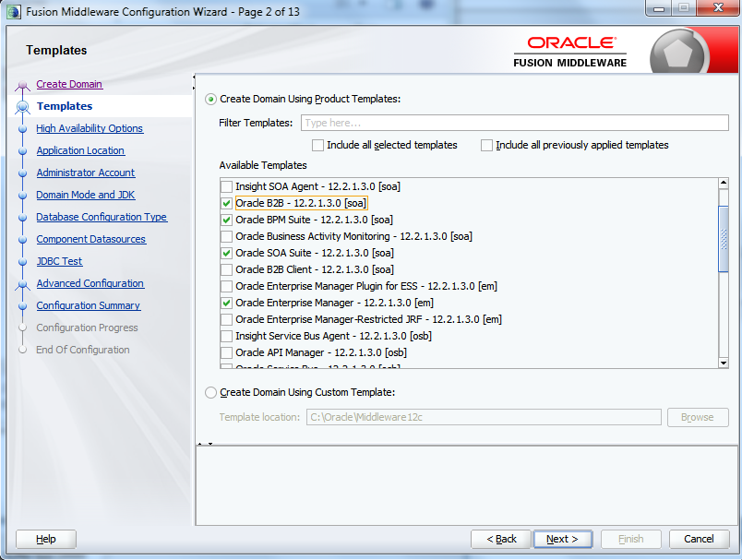Click the message pane expand up arrow
This screenshot has width=742, height=560.
click(199, 444)
